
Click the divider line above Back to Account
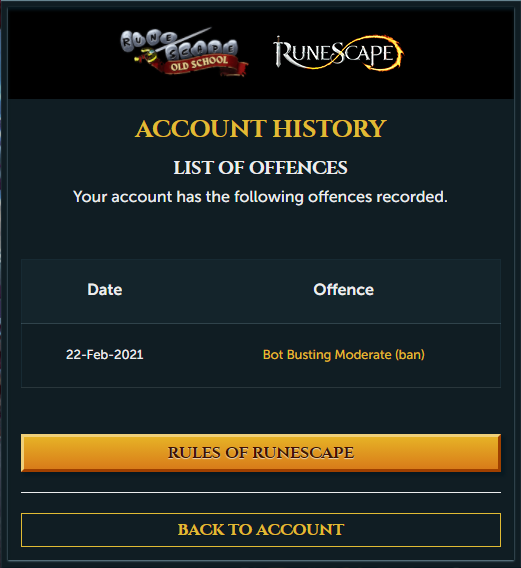[261, 492]
